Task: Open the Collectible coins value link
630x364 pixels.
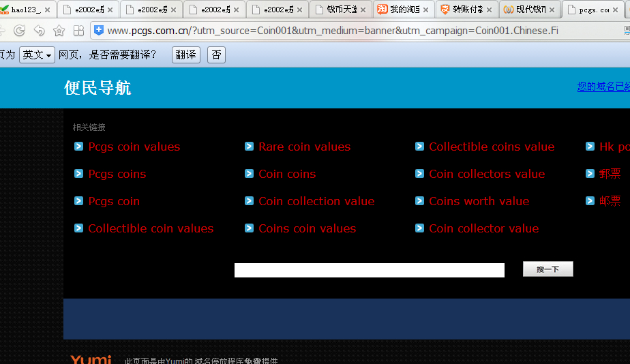Action: pyautogui.click(x=491, y=147)
